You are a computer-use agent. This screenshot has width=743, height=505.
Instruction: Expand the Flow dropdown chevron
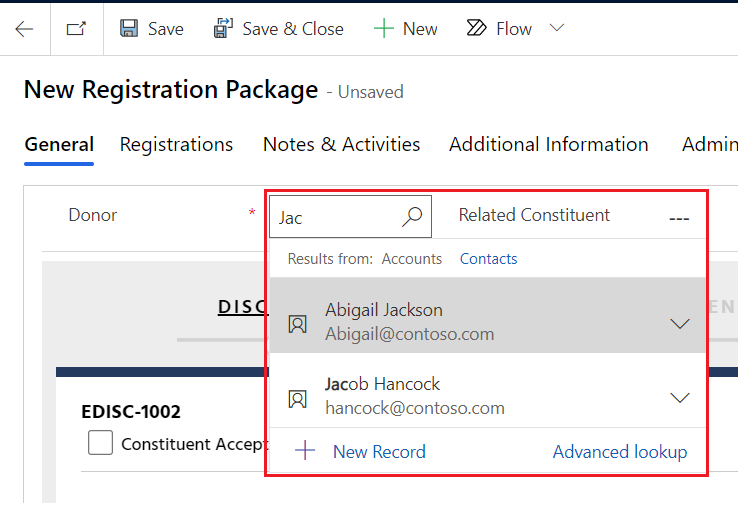point(557,29)
